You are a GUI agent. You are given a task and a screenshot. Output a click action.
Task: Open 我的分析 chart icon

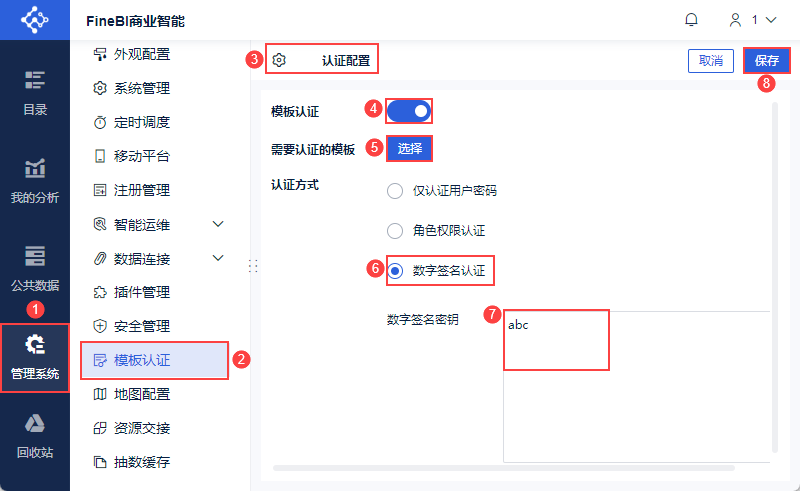35,168
